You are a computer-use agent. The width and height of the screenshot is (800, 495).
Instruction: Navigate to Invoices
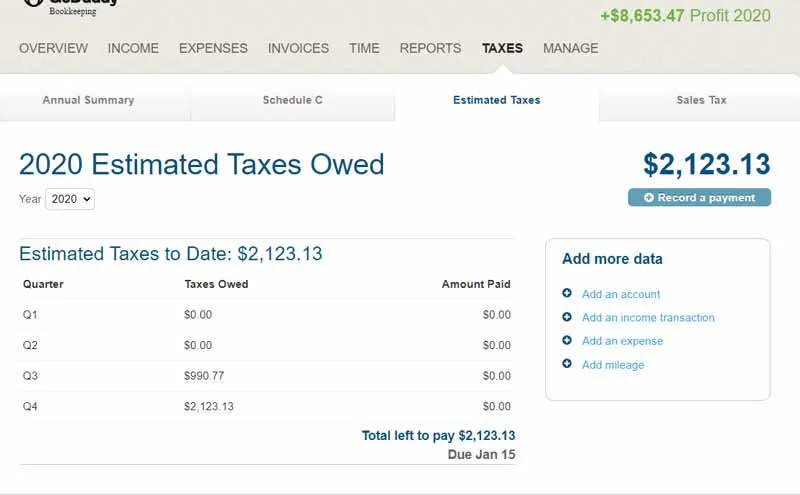click(x=298, y=48)
